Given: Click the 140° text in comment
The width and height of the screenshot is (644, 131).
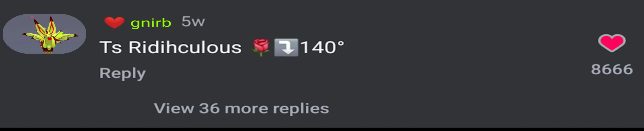Looking at the screenshot, I should [322, 47].
